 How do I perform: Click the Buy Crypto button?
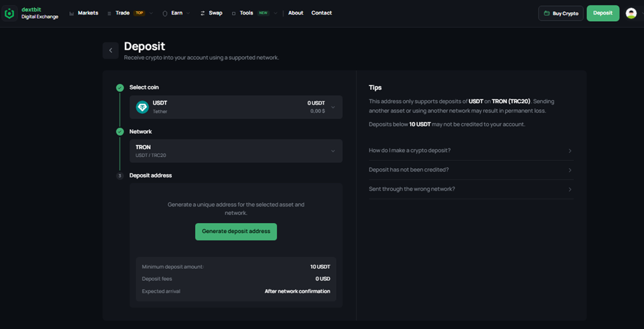(x=561, y=14)
